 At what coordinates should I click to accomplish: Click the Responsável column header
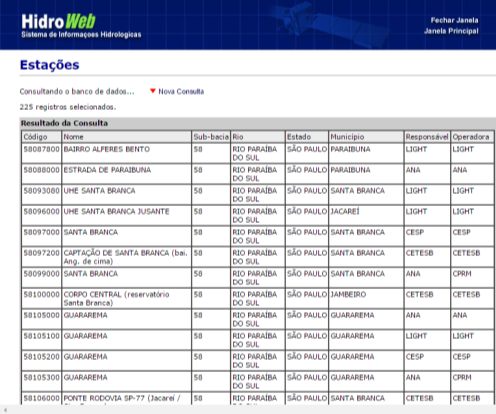(x=427, y=137)
